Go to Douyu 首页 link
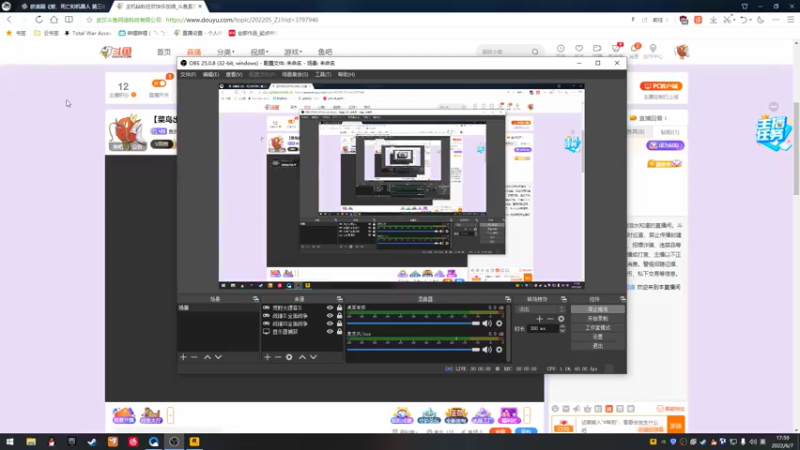 (164, 52)
